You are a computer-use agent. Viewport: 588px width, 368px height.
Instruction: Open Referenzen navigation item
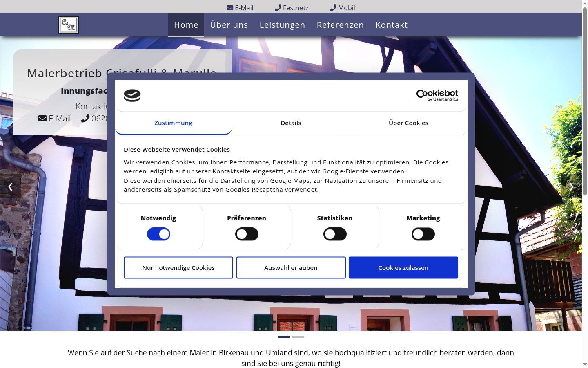340,25
